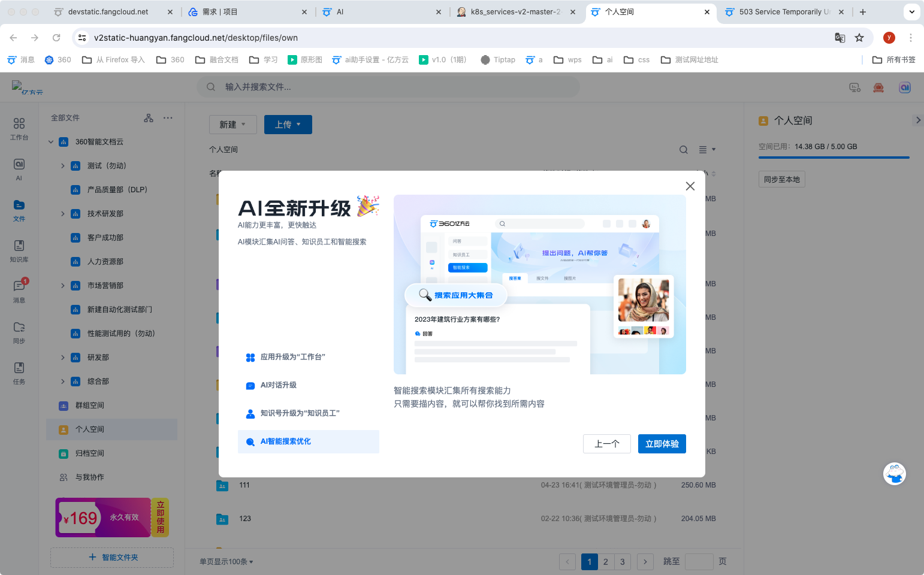Open the folder named 111
This screenshot has width=924, height=575.
(244, 485)
